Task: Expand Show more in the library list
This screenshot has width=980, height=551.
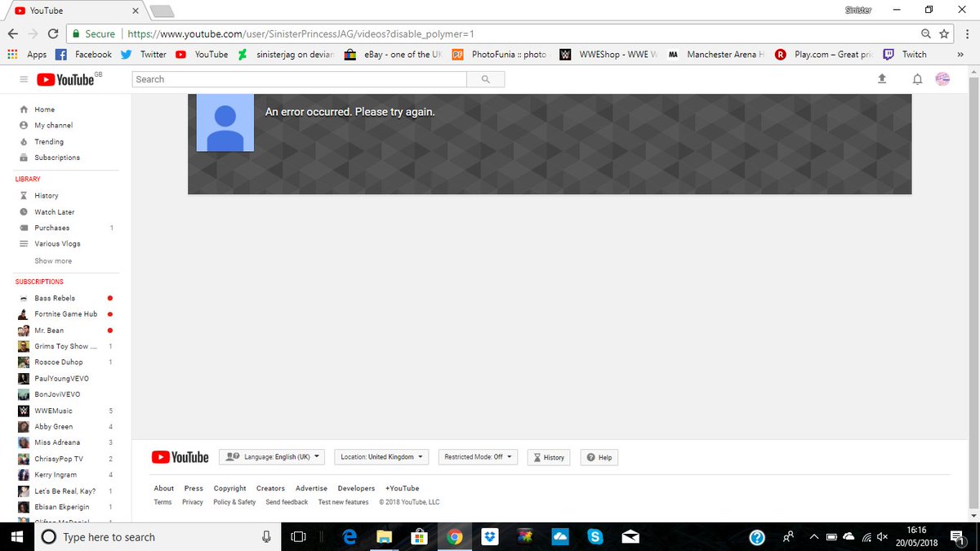Action: pos(53,261)
